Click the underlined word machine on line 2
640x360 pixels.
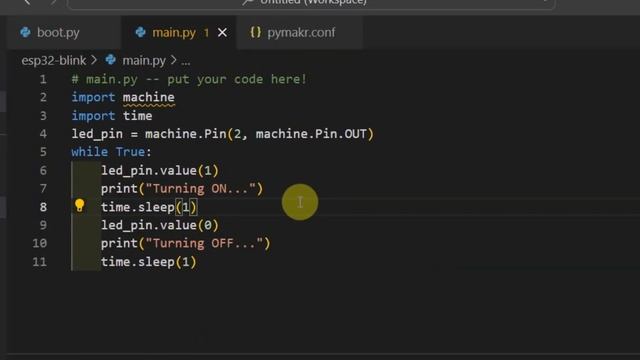coord(149,98)
